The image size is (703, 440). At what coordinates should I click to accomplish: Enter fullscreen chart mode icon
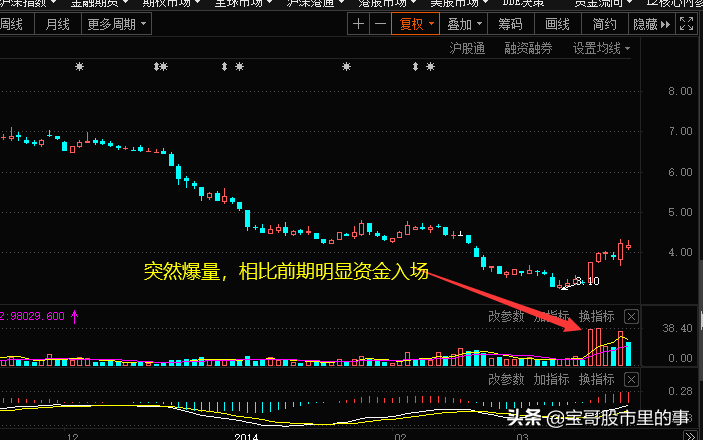pos(686,24)
